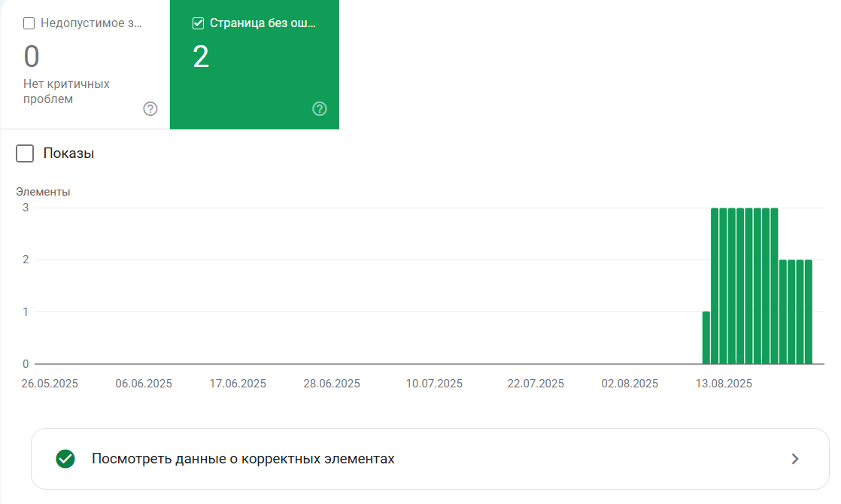Viewport: 841px width, 504px height.
Task: Click the Нет критичных проблем text
Action: point(66,92)
